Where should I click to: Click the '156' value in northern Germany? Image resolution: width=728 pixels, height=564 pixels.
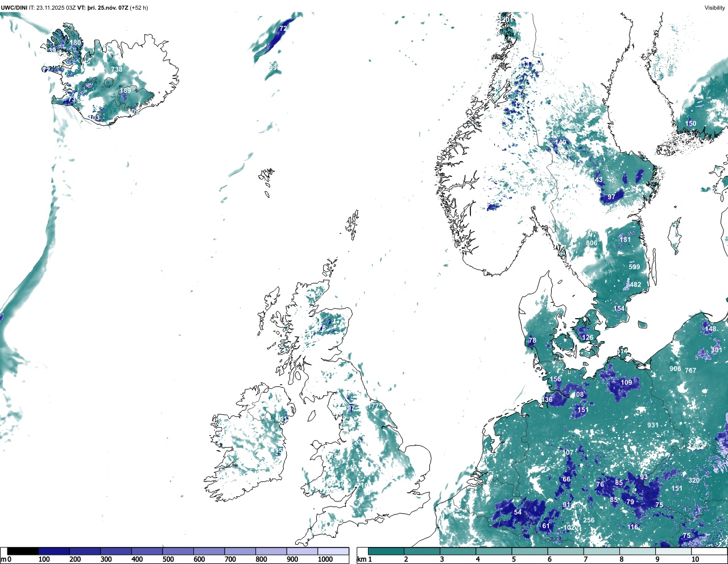click(555, 379)
